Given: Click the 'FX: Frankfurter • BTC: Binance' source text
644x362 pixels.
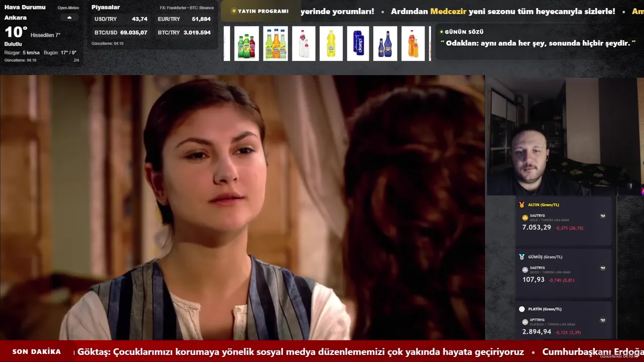Looking at the screenshot, I should 187,8.
